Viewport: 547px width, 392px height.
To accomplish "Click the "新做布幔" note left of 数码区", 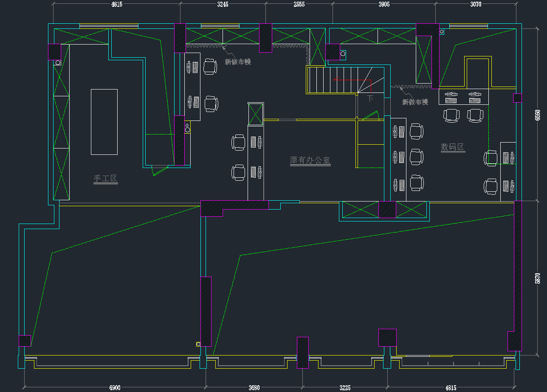I will (415, 102).
